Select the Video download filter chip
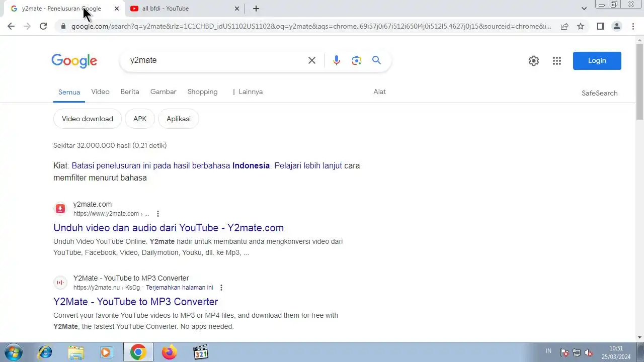The width and height of the screenshot is (644, 362). pos(88,119)
